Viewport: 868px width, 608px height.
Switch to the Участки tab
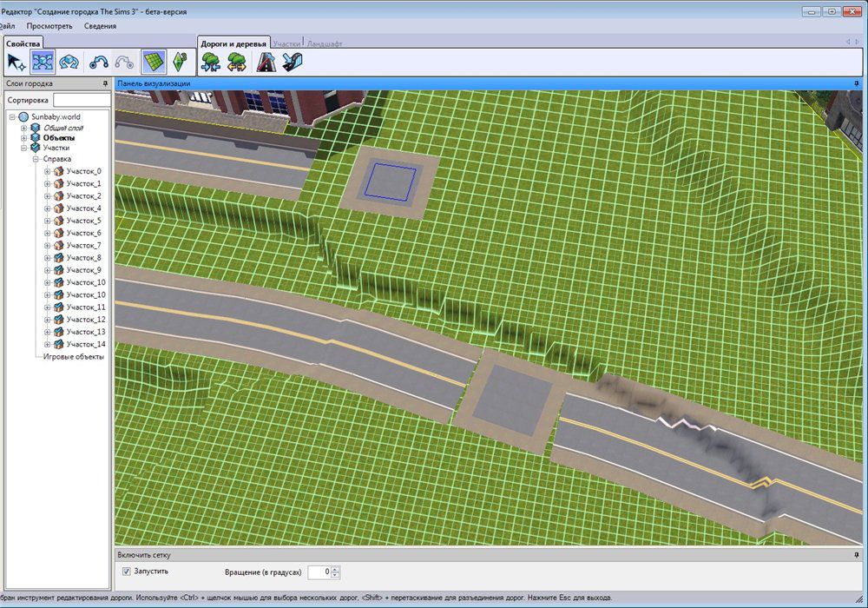click(x=285, y=43)
